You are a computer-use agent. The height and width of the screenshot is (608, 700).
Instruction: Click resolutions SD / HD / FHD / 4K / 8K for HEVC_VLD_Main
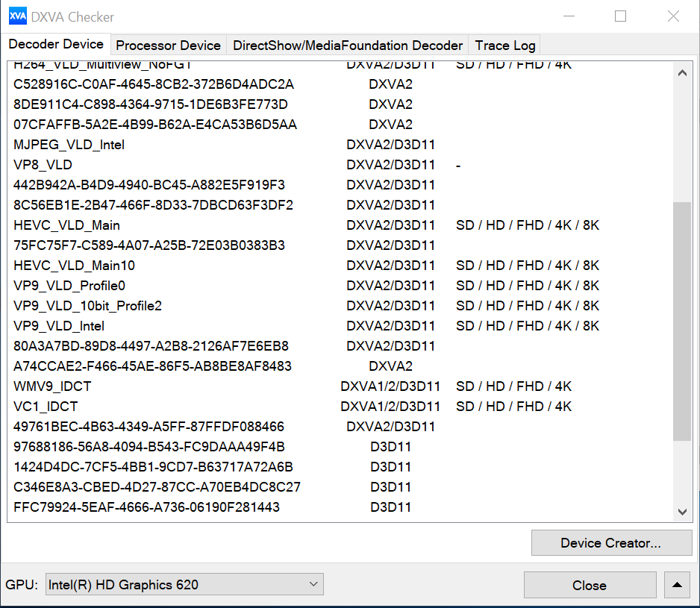(x=527, y=225)
